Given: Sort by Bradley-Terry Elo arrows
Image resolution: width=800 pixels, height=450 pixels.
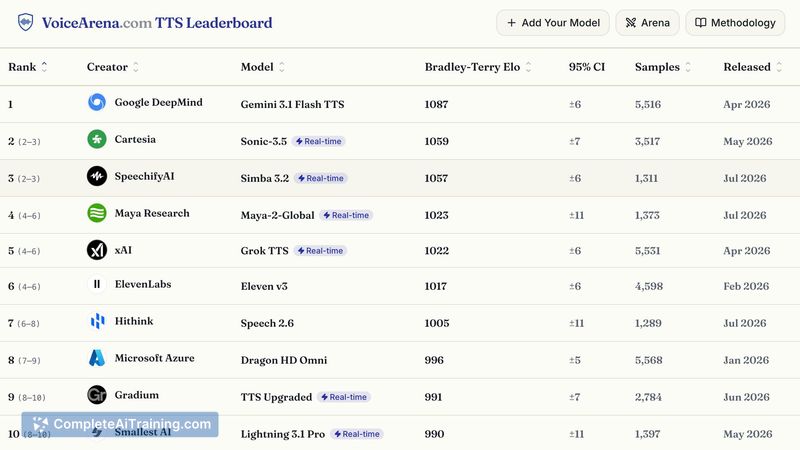Looking at the screenshot, I should coord(529,67).
